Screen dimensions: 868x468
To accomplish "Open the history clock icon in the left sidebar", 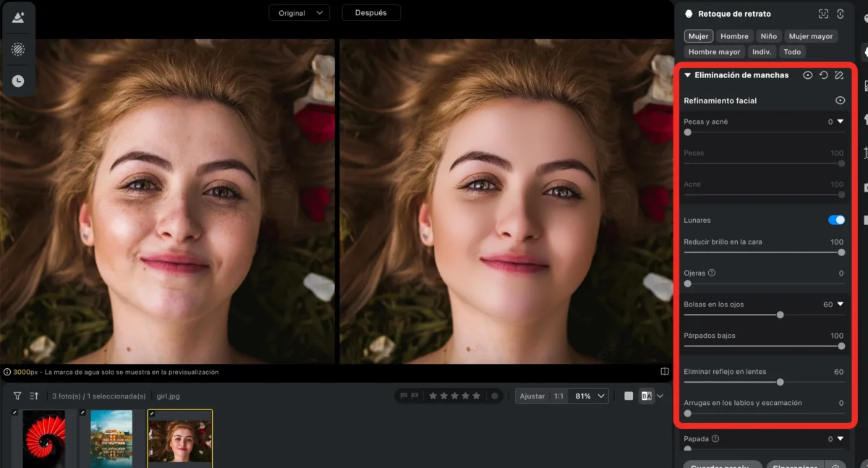I will (18, 81).
